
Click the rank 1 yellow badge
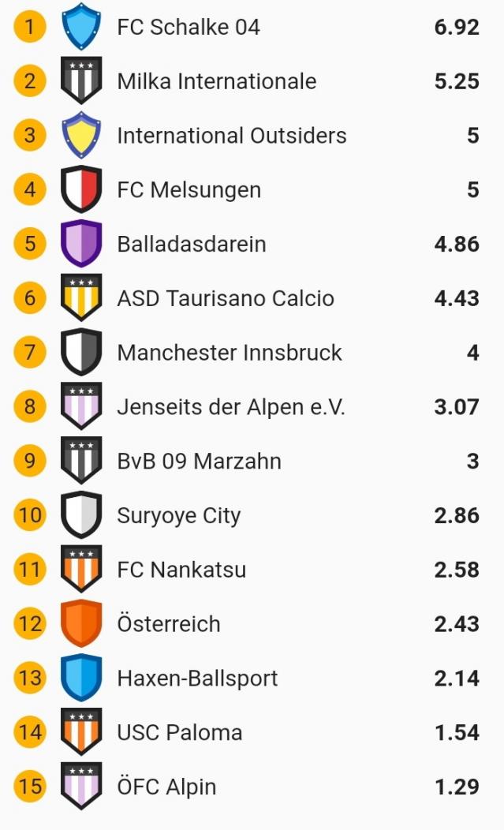[x=30, y=27]
